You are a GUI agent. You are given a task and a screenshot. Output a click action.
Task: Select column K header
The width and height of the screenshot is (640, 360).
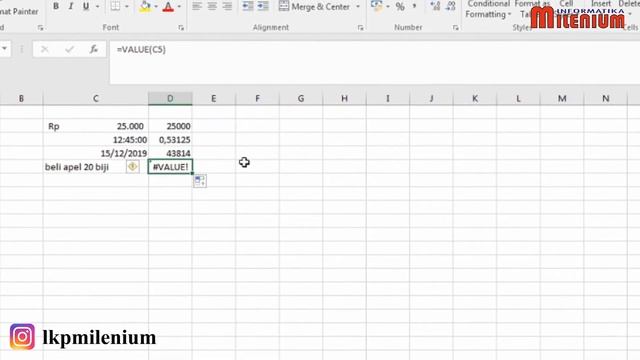point(475,98)
